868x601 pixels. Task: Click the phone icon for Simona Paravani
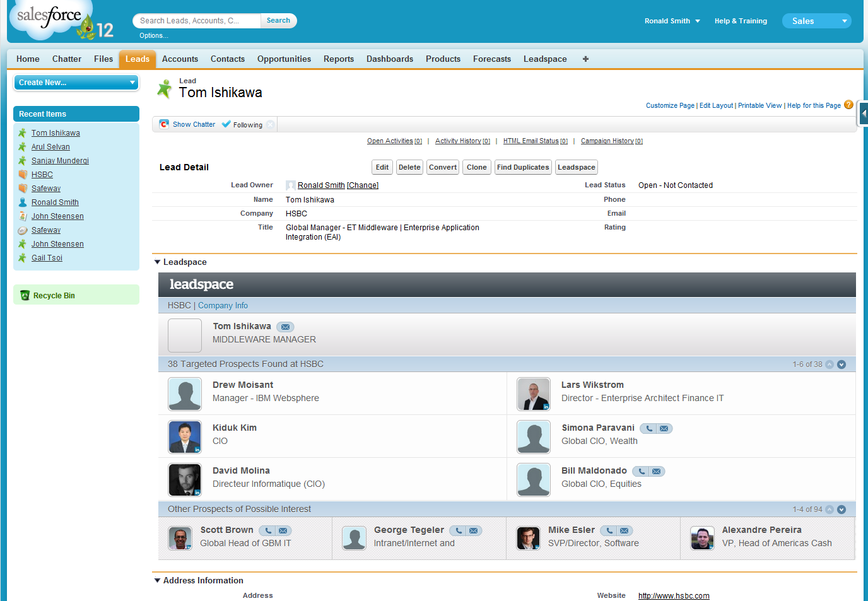tap(649, 429)
